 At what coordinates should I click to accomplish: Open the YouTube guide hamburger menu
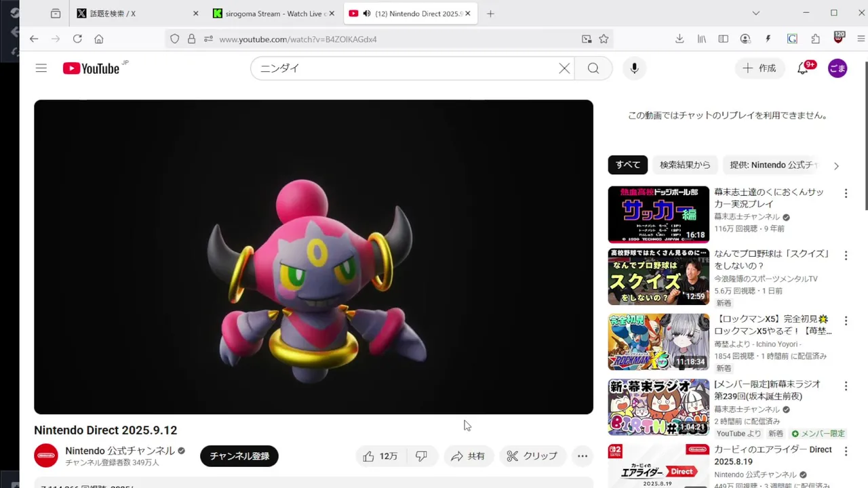pos(41,68)
